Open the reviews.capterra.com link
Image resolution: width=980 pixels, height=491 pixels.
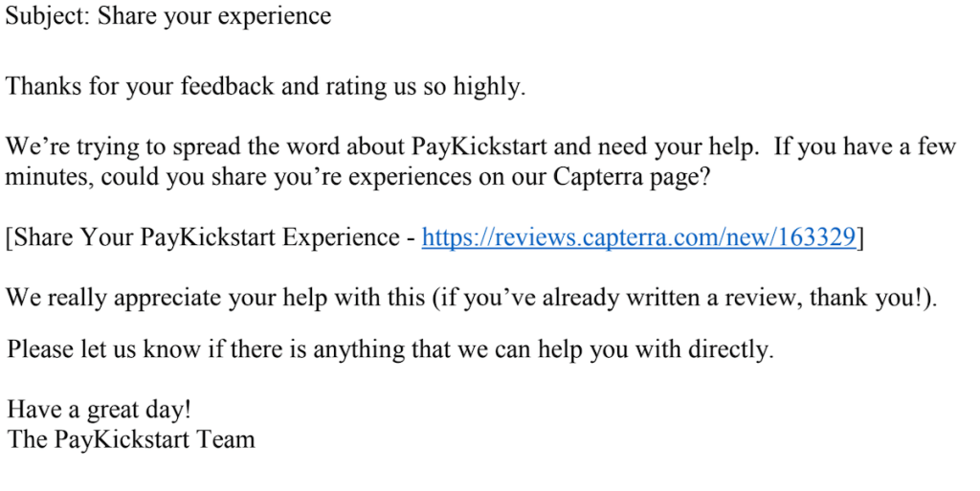[x=638, y=237]
